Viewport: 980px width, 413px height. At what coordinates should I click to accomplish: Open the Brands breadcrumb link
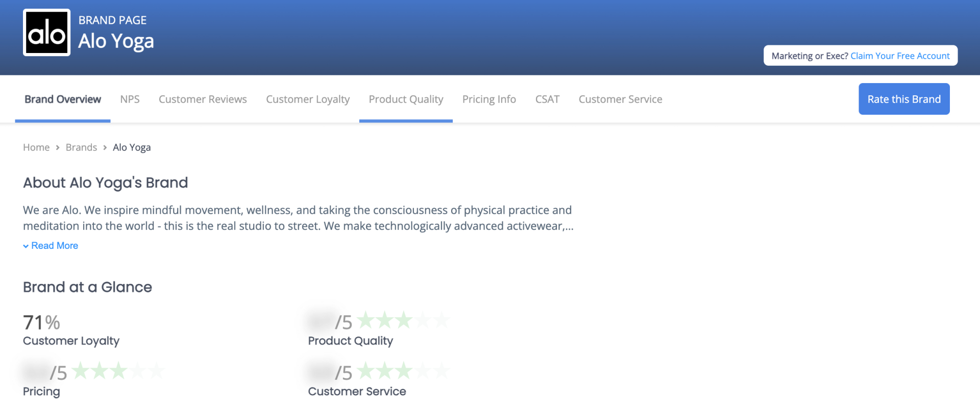[81, 147]
